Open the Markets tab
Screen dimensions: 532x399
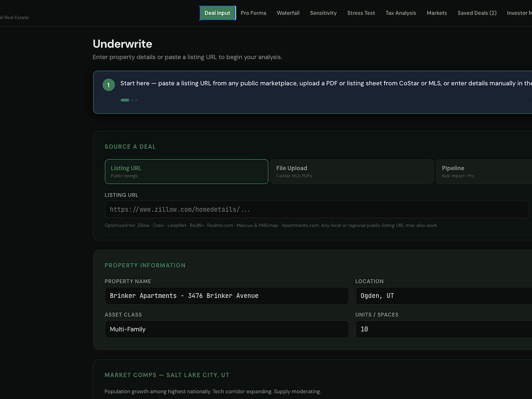(437, 13)
